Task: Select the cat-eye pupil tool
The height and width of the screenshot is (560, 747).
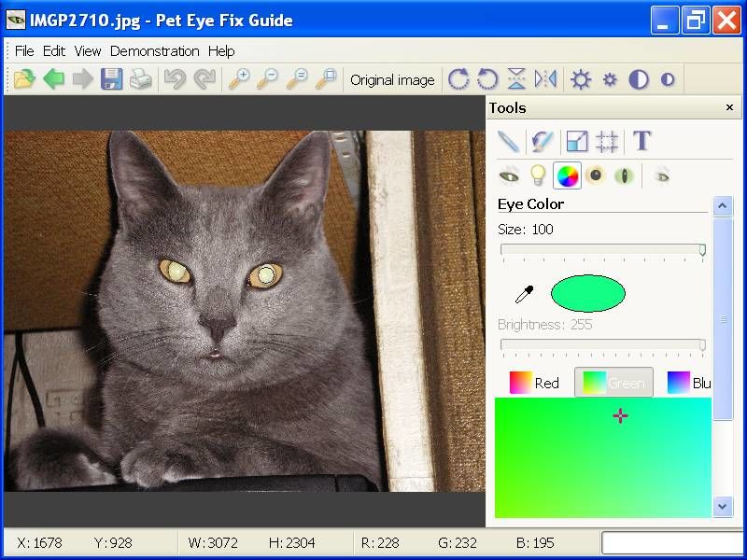Action: 624,175
